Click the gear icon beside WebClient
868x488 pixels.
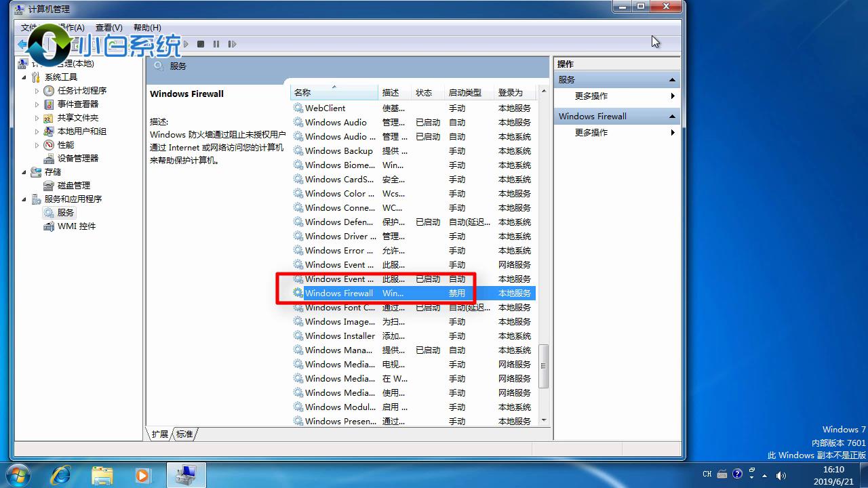(298, 108)
